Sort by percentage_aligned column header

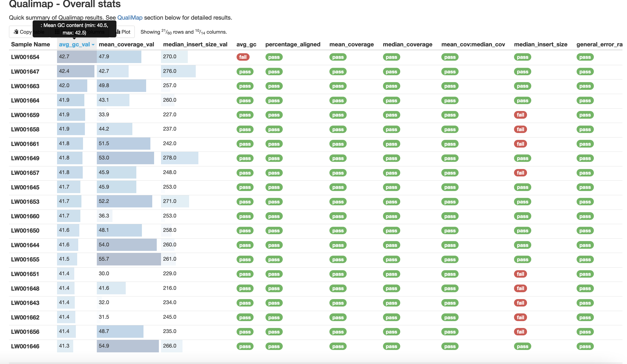click(x=293, y=44)
